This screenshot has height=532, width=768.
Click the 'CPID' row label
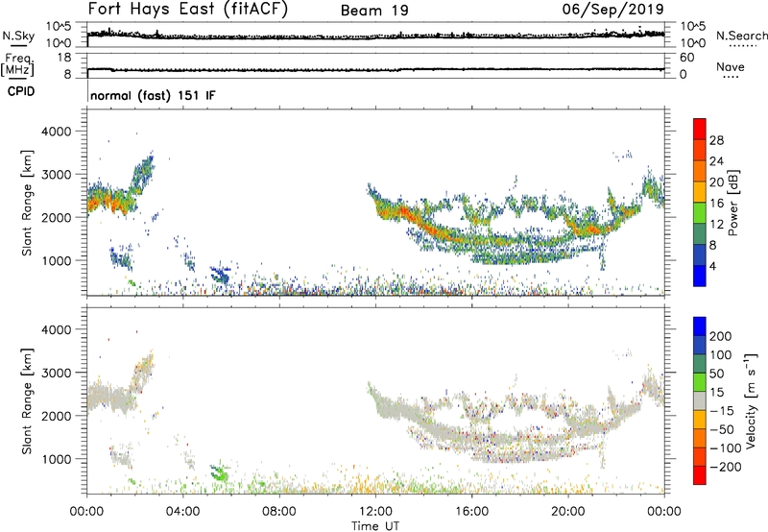pyautogui.click(x=21, y=91)
